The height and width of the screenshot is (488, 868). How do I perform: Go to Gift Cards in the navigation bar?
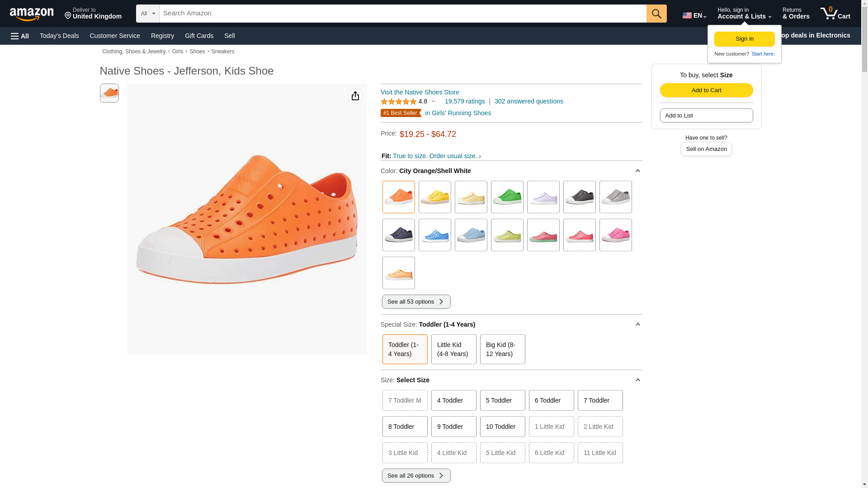point(199,36)
